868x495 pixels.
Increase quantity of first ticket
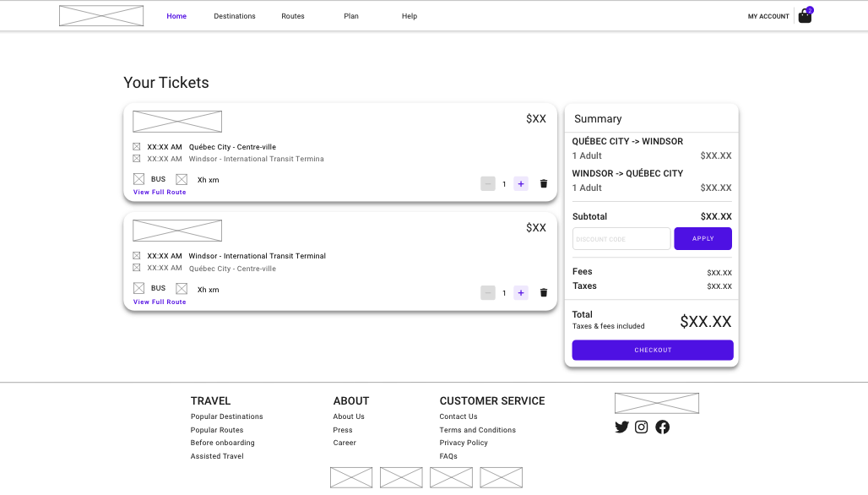pyautogui.click(x=521, y=183)
